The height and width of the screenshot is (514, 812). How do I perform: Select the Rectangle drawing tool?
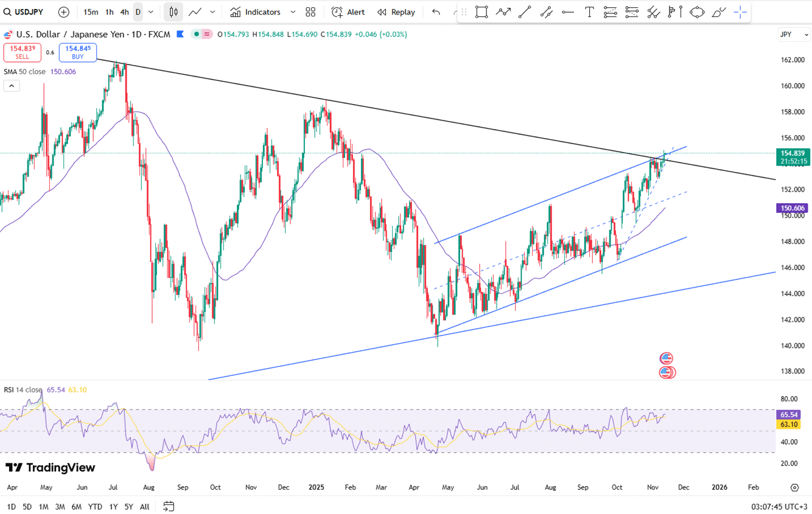pyautogui.click(x=481, y=12)
